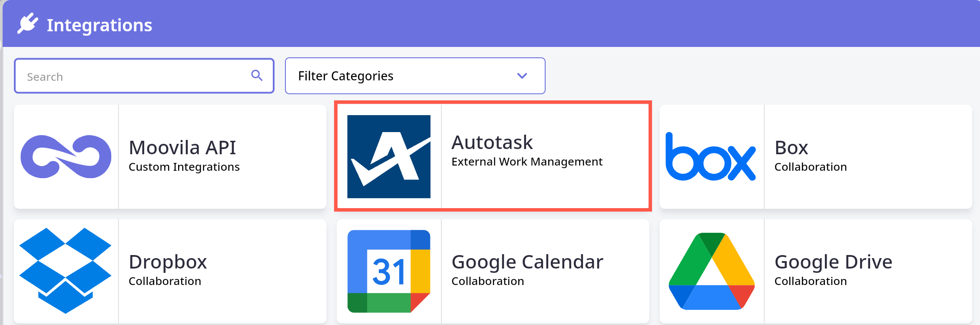The image size is (980, 325).
Task: Click the Custom Integrations category label
Action: pyautogui.click(x=184, y=167)
